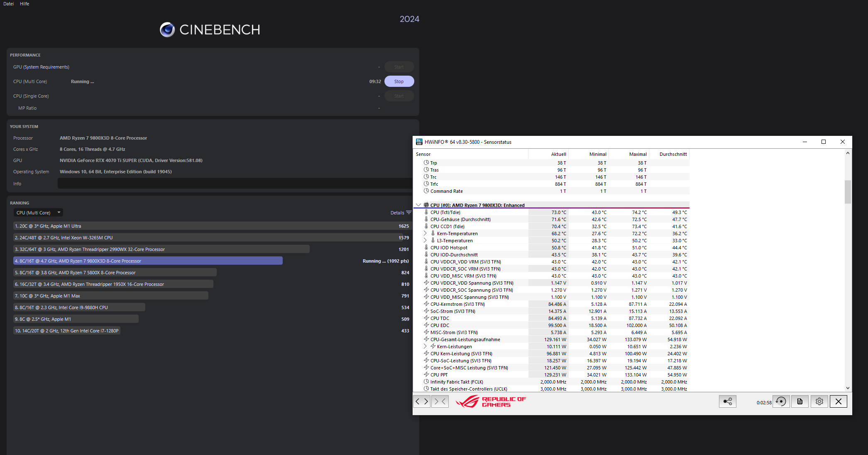Click the HWiNFO network share icon
Image resolution: width=868 pixels, height=455 pixels.
point(728,401)
